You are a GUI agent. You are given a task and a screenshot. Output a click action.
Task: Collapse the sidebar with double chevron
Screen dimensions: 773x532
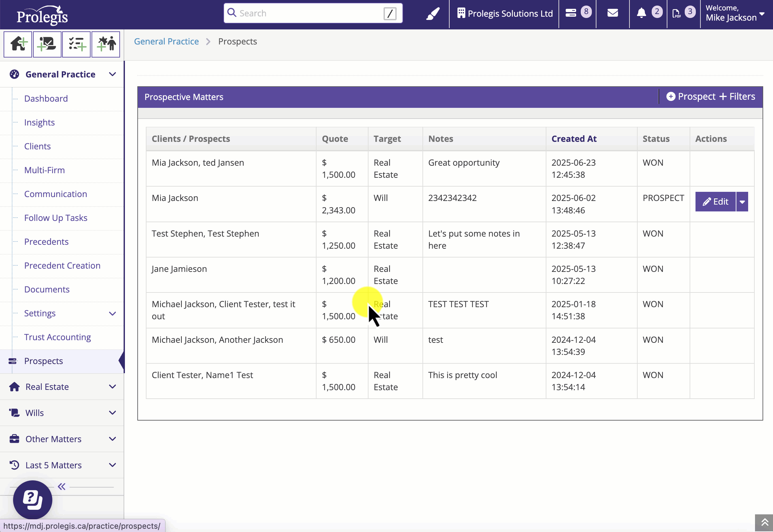62,486
